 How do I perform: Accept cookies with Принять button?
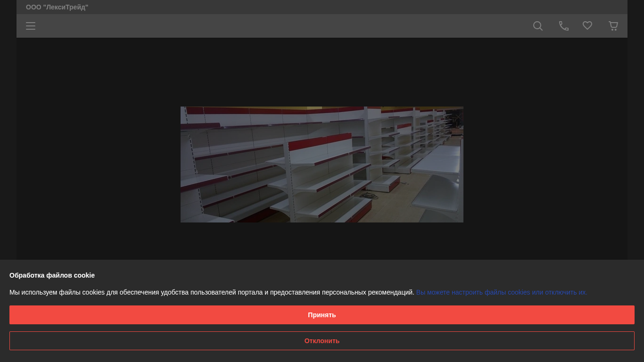(x=322, y=315)
